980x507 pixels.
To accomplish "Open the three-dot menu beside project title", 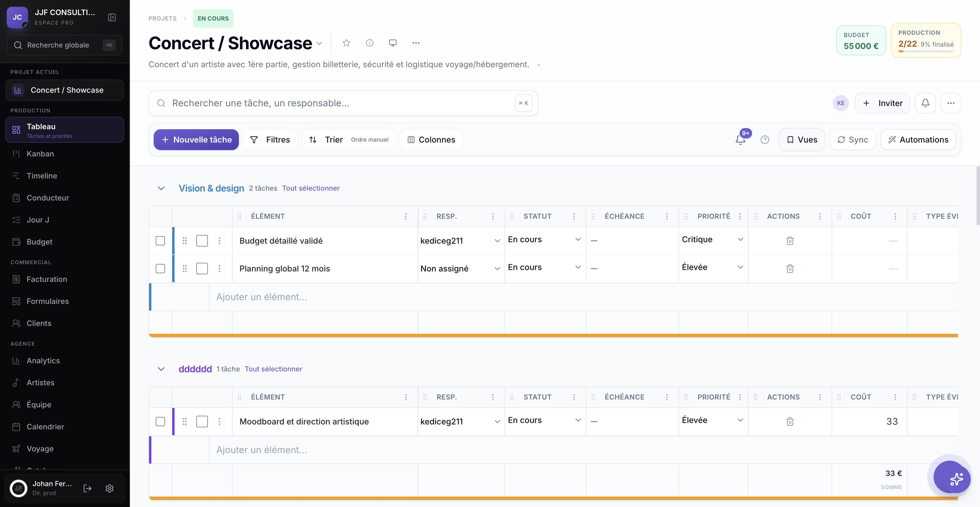I will click(x=416, y=43).
